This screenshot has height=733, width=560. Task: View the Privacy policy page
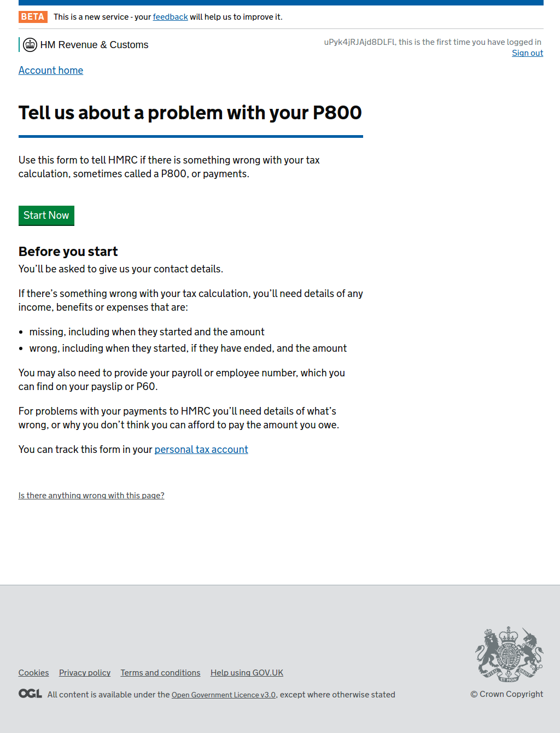(x=85, y=673)
